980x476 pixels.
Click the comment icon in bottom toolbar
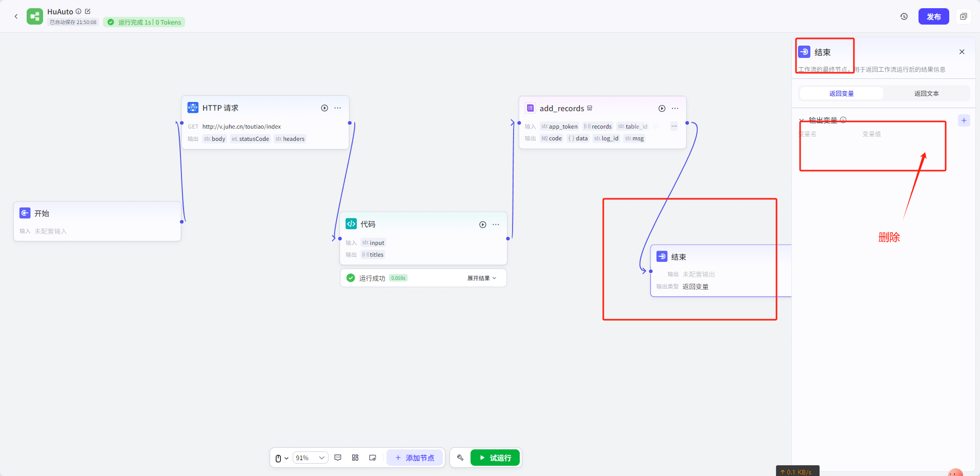tap(338, 458)
